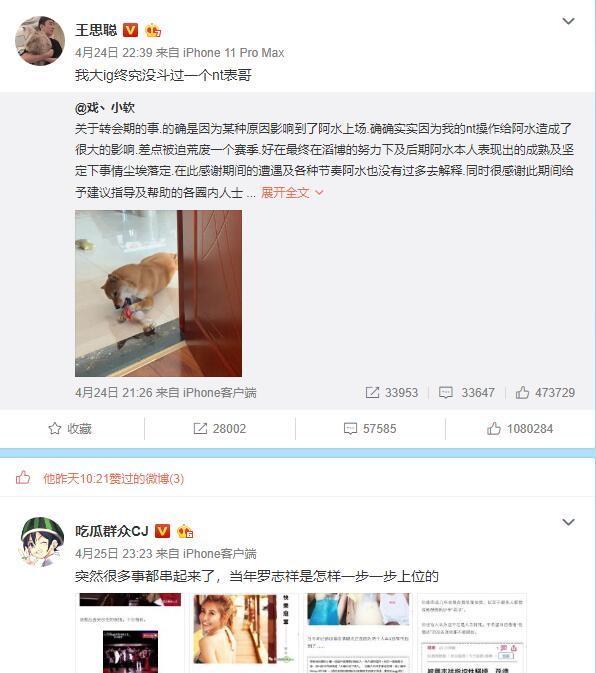Open the dropdown arrow on 王思聪's post
Viewport: 596px width, 673px height.
coord(568,21)
